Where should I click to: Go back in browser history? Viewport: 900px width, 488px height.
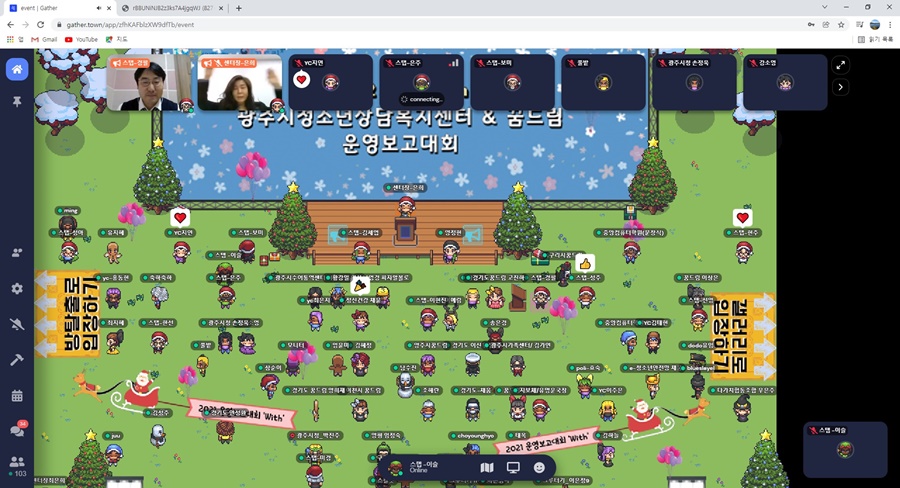10,25
